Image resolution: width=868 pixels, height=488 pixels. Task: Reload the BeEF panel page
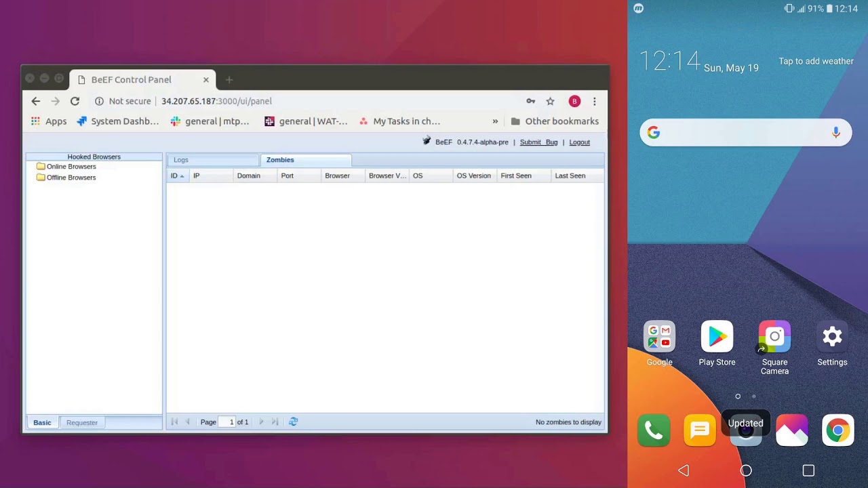pos(75,101)
